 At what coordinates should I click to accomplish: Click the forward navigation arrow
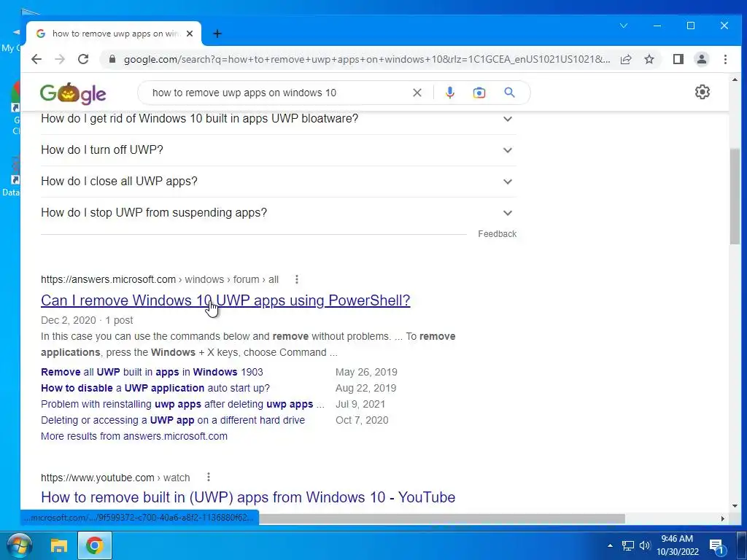(60, 59)
